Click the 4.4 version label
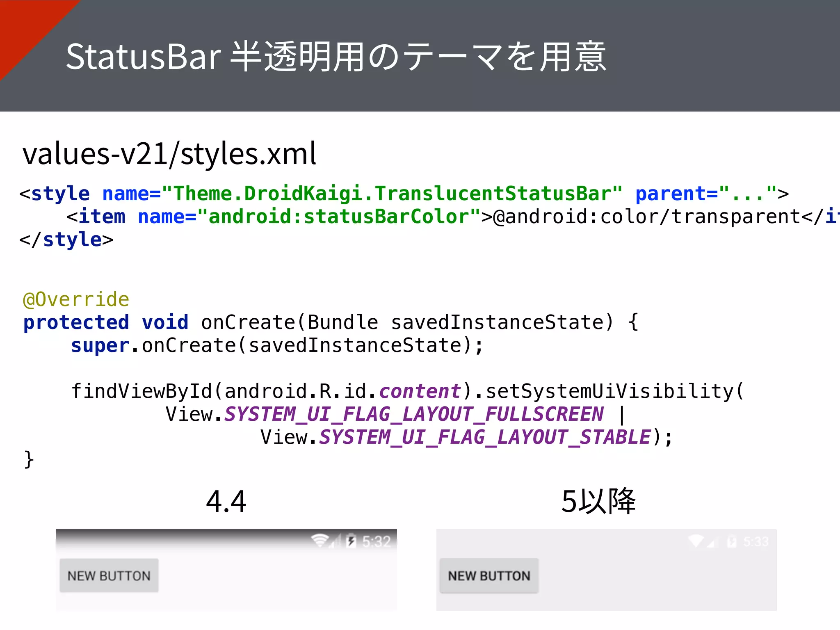This screenshot has width=840, height=630. coord(226,501)
